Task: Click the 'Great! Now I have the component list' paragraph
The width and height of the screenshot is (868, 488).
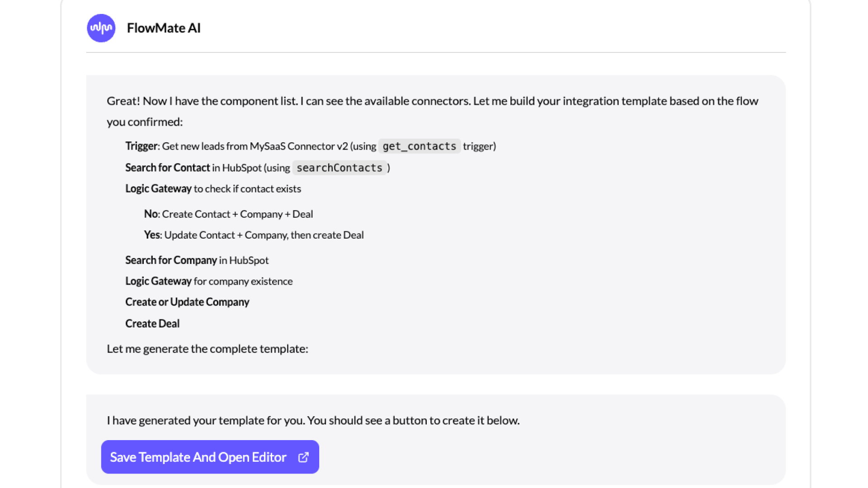Action: pyautogui.click(x=432, y=101)
